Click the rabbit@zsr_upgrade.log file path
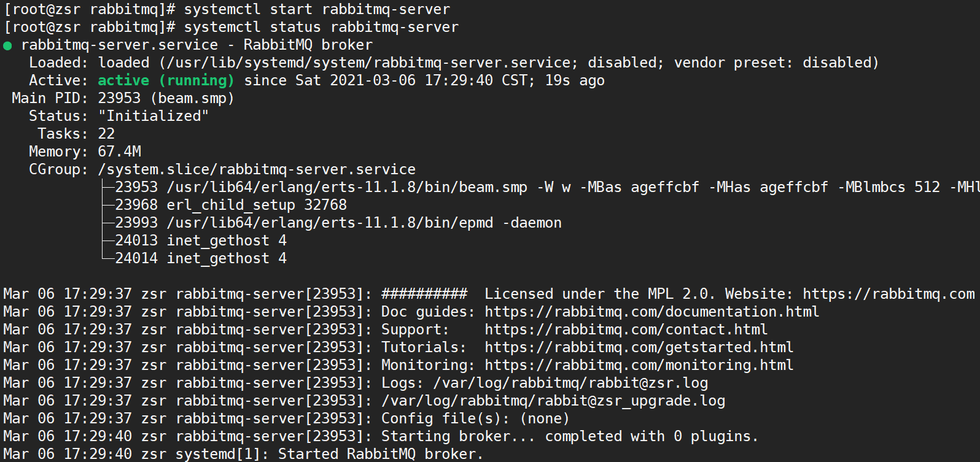 553,401
